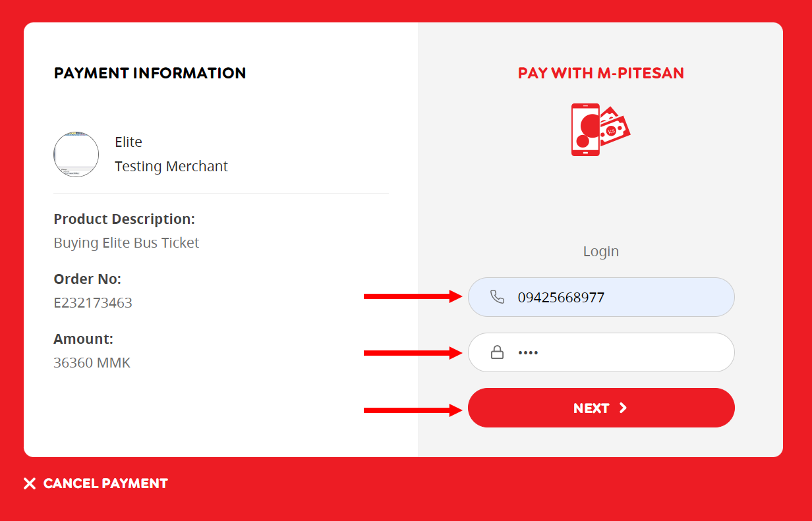Click the Buying Elite Bus Ticket description
Image resolution: width=812 pixels, height=521 pixels.
pyautogui.click(x=127, y=243)
